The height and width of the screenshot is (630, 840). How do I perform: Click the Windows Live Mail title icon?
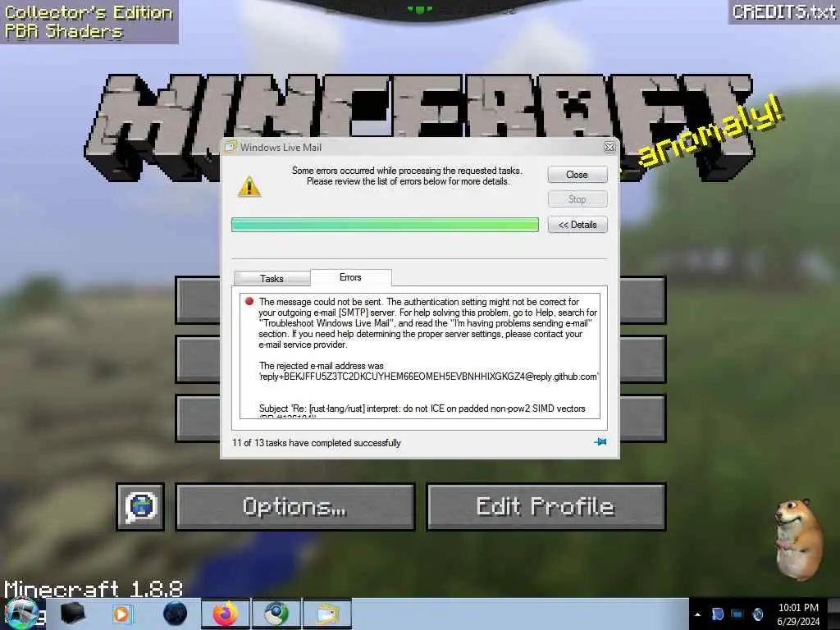tap(231, 147)
